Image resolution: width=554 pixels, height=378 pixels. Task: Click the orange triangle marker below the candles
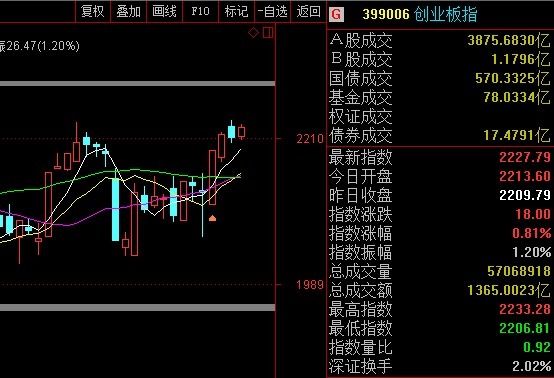(212, 218)
